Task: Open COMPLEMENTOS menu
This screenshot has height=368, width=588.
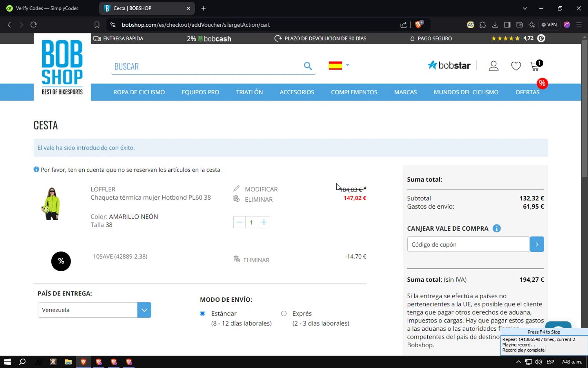Action: [x=354, y=92]
